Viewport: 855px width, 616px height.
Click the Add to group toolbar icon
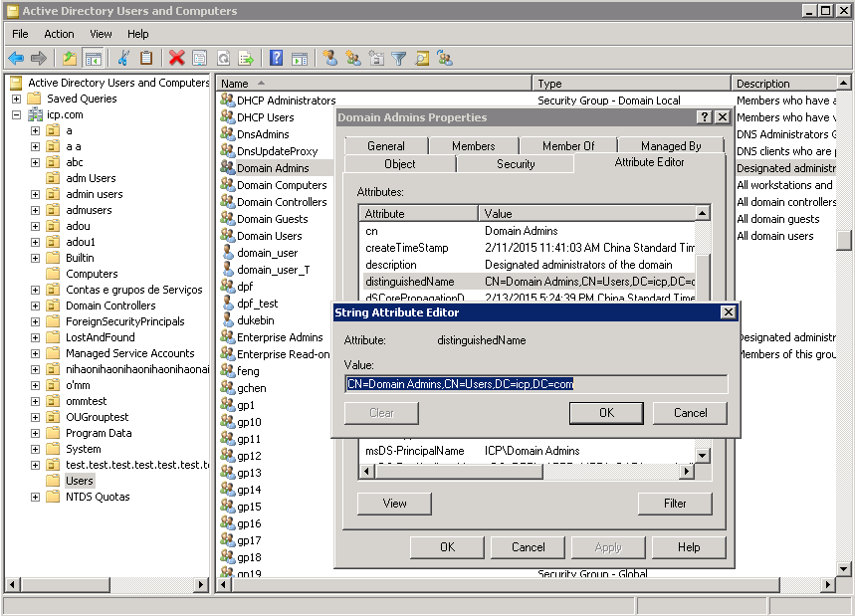[x=445, y=58]
